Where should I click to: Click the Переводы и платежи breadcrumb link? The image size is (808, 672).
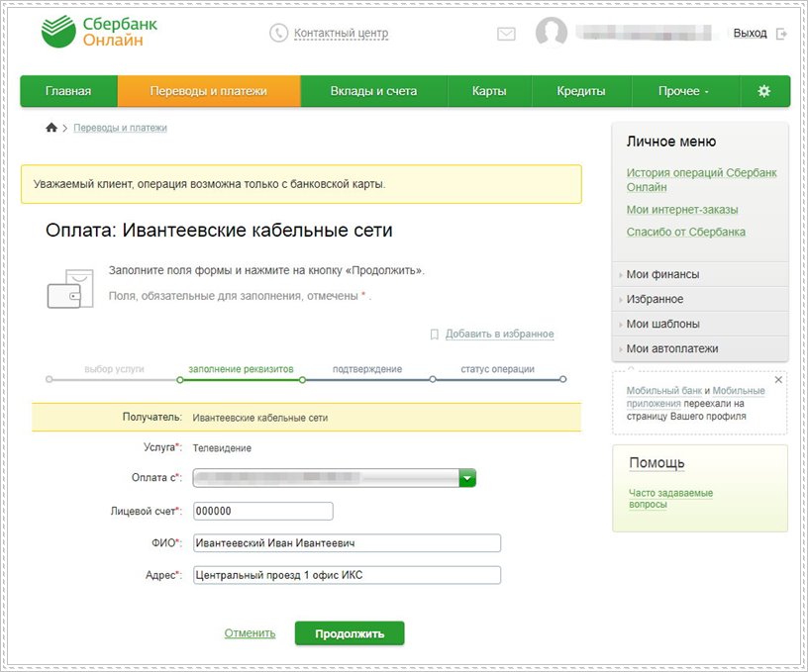tap(120, 128)
